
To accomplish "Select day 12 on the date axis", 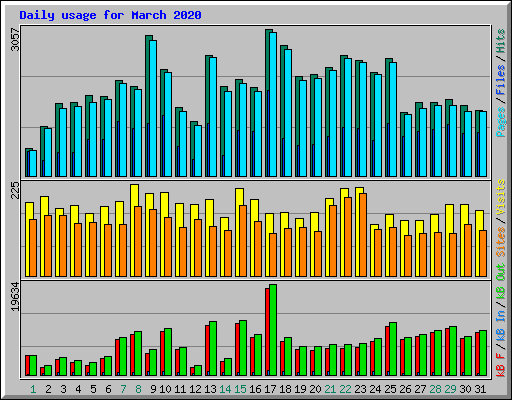I will pos(195,389).
